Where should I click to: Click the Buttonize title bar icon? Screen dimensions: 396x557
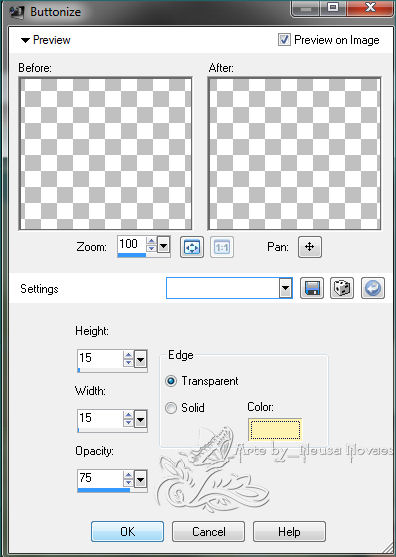coord(16,12)
